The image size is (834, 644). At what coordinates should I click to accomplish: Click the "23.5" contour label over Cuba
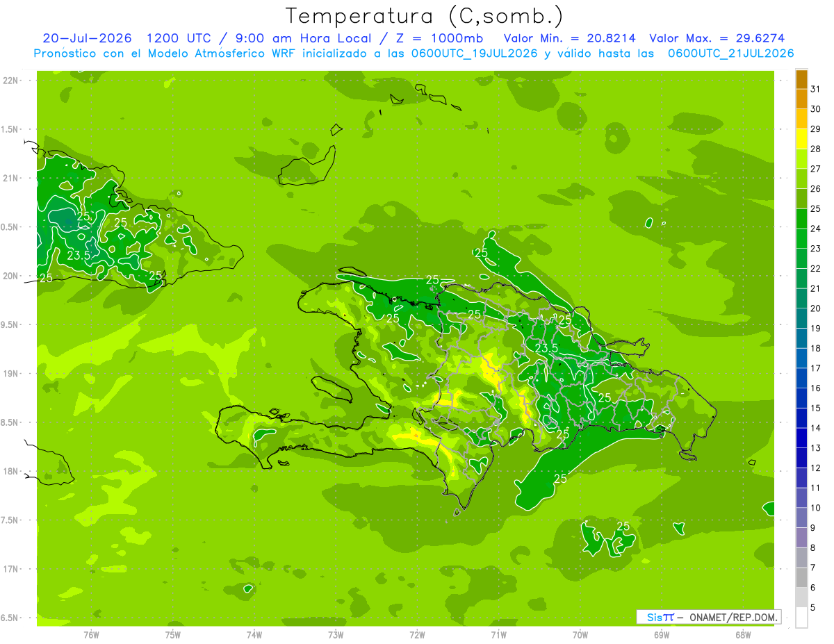[79, 255]
